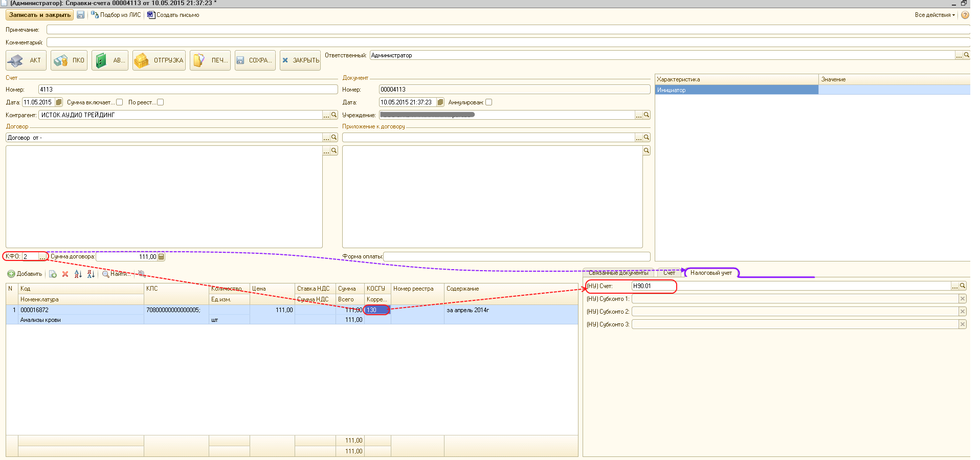980x460 pixels.
Task: Click into the Примечание text field
Action: pyautogui.click(x=506, y=30)
